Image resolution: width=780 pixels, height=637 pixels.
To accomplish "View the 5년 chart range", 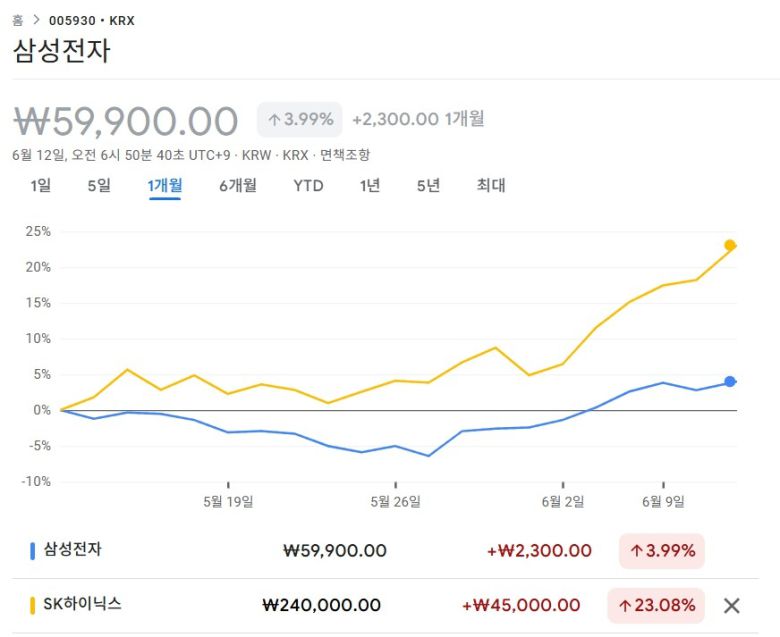I will click(428, 185).
